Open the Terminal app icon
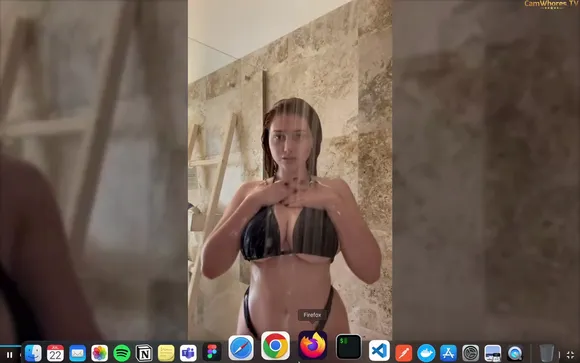The width and height of the screenshot is (580, 363). pyautogui.click(x=348, y=347)
